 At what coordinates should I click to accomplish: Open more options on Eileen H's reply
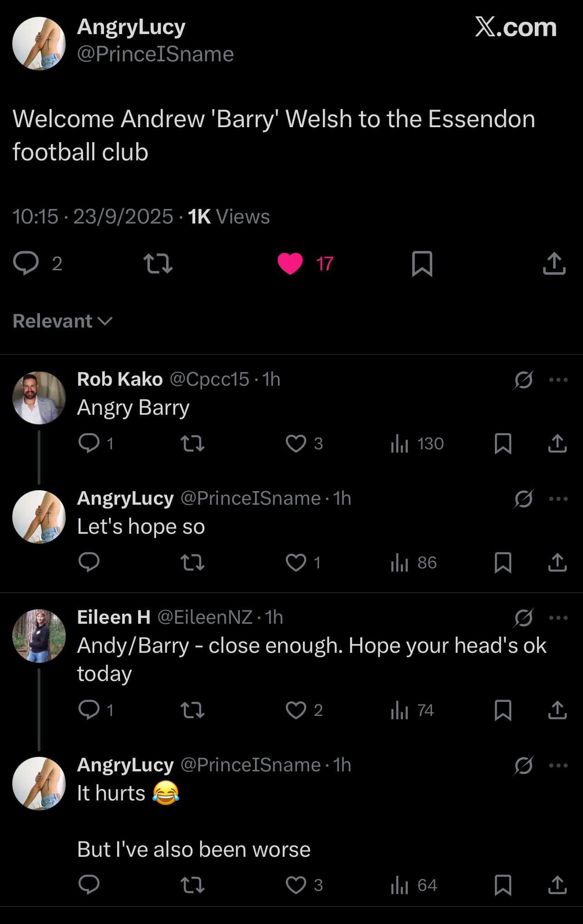[558, 618]
